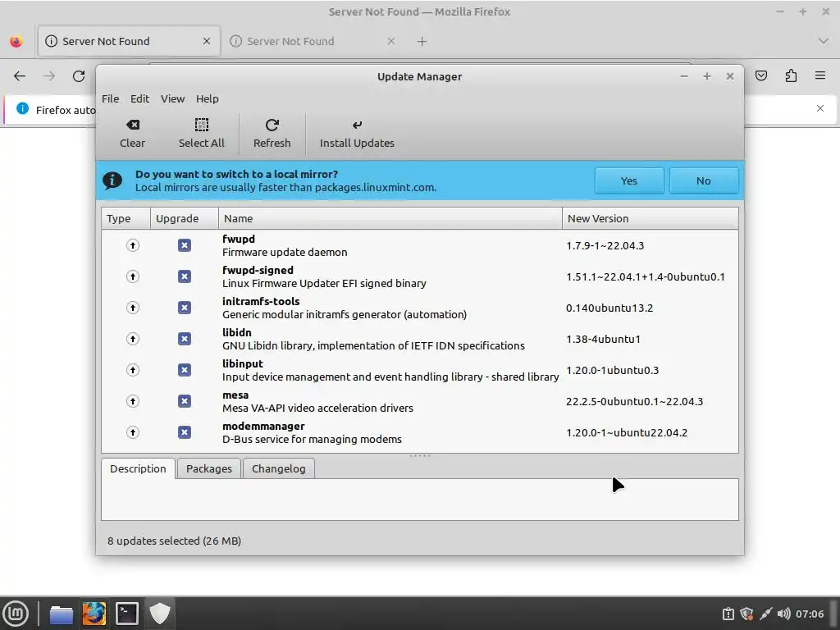Image resolution: width=840 pixels, height=630 pixels.
Task: Click version 0.140ubuntu13.2
Action: pyautogui.click(x=609, y=308)
